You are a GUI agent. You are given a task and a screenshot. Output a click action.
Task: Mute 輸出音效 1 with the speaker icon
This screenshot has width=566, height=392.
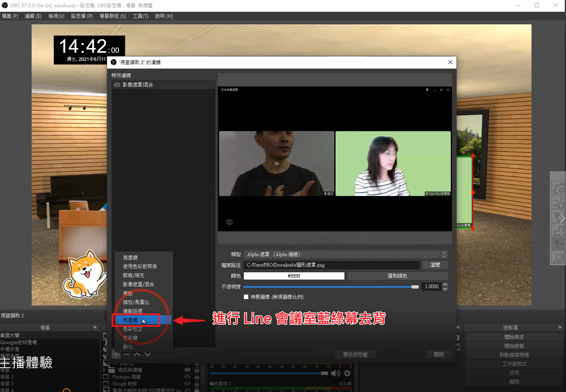click(x=335, y=373)
